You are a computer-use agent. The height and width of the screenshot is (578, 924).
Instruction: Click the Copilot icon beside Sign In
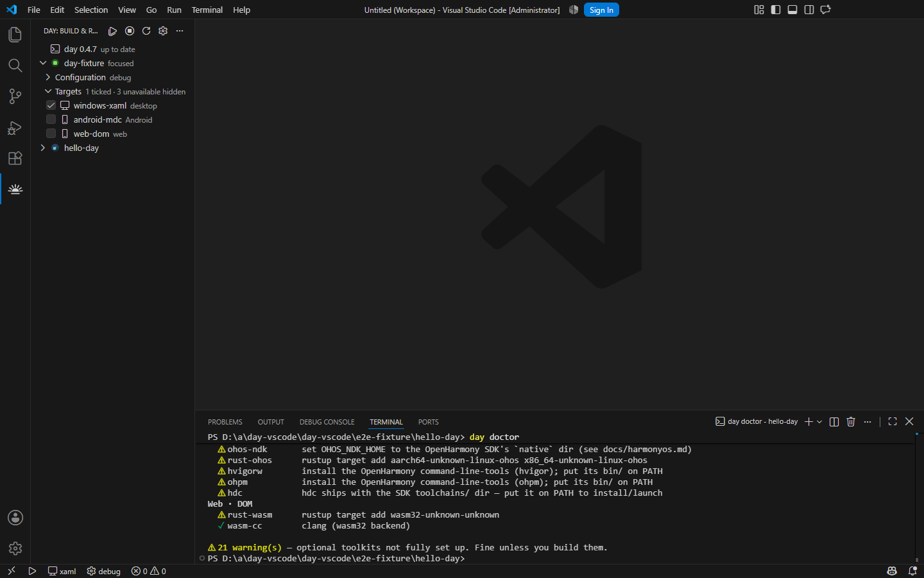pyautogui.click(x=574, y=10)
